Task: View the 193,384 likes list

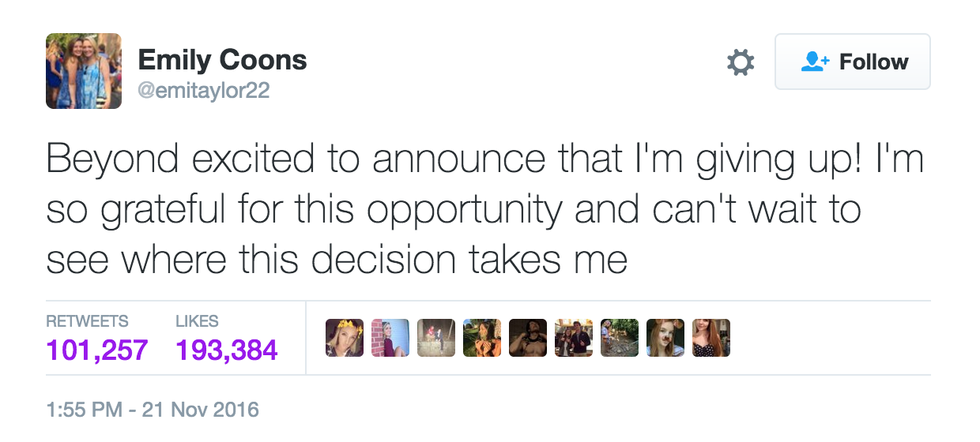Action: pyautogui.click(x=226, y=350)
